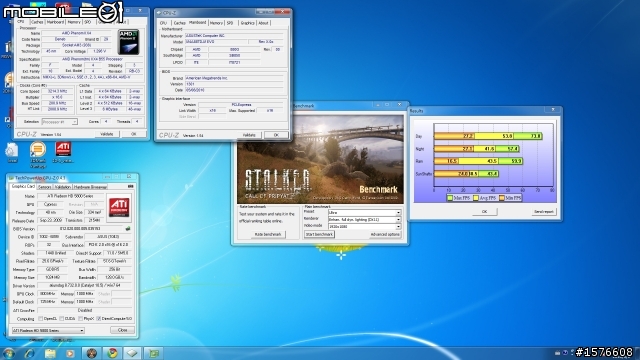The width and height of the screenshot is (640, 360).
Task: Open the GPU selector dropdown in GPU-Z
Action: [48, 331]
